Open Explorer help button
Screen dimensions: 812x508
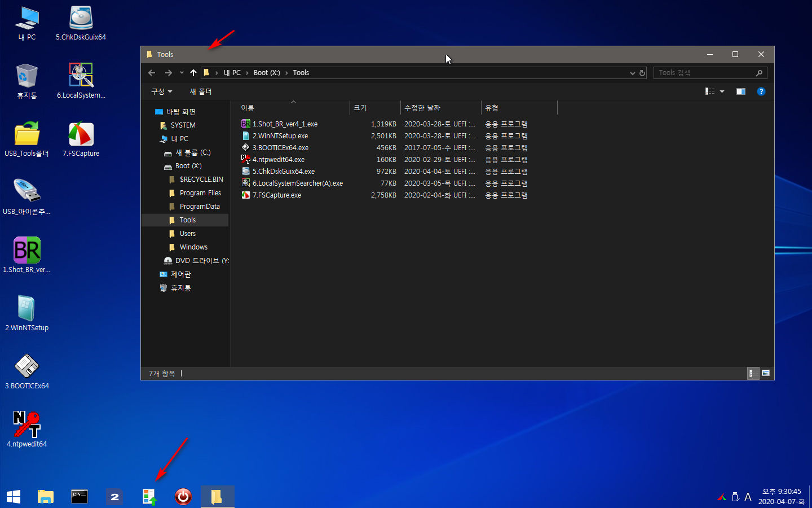coord(761,91)
